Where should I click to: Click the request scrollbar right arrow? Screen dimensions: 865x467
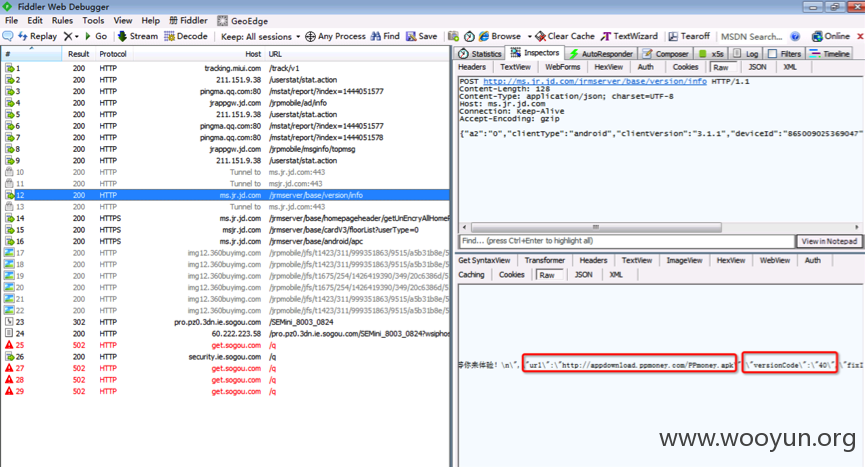pos(857,227)
